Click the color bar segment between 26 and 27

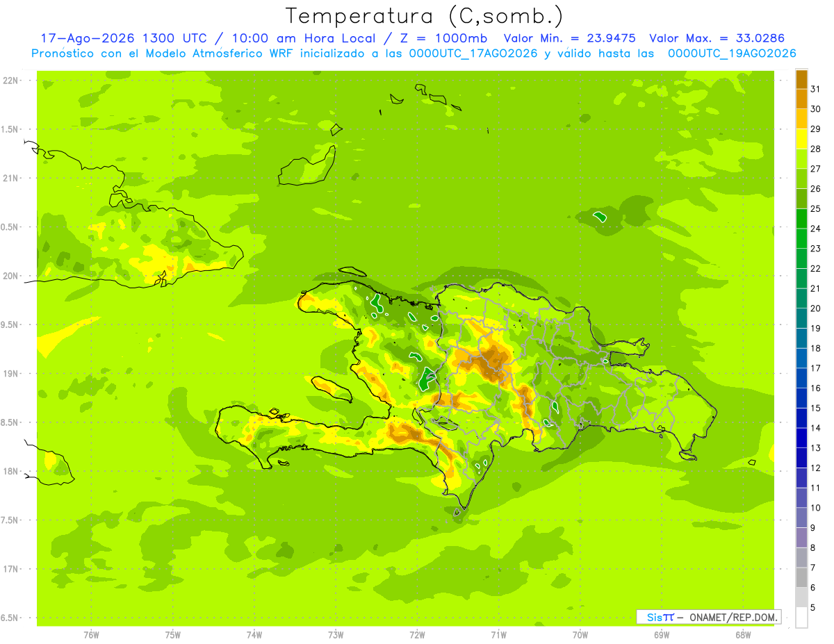tap(801, 179)
